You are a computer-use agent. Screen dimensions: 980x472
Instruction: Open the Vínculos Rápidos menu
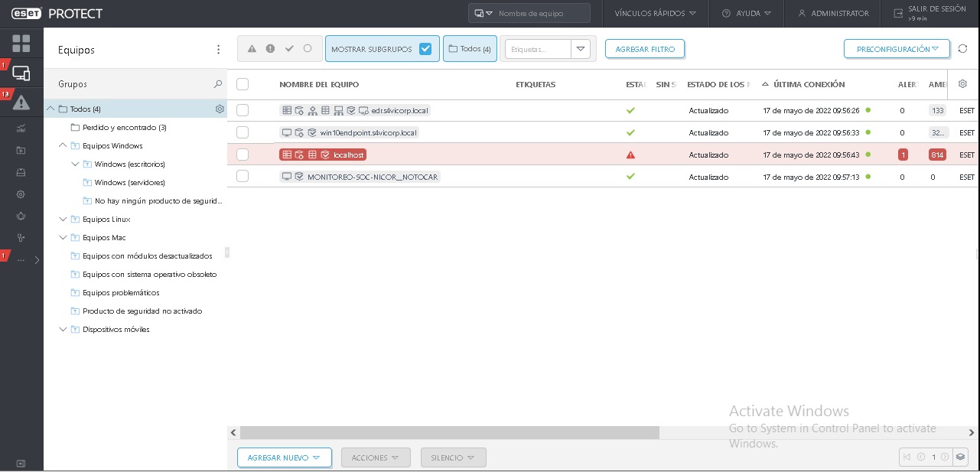pos(654,13)
